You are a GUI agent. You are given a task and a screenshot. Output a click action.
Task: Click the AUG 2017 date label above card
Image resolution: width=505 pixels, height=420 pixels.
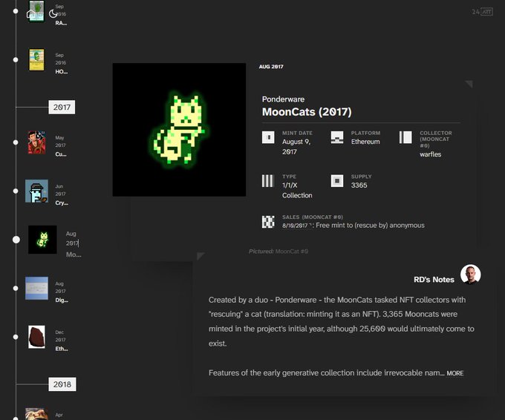[x=271, y=67]
